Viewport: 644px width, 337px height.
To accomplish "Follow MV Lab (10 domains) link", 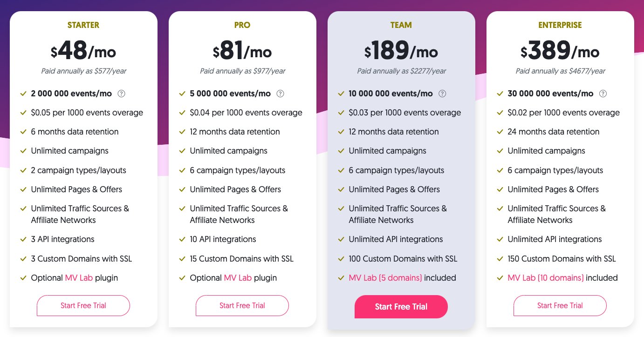I will tap(546, 278).
